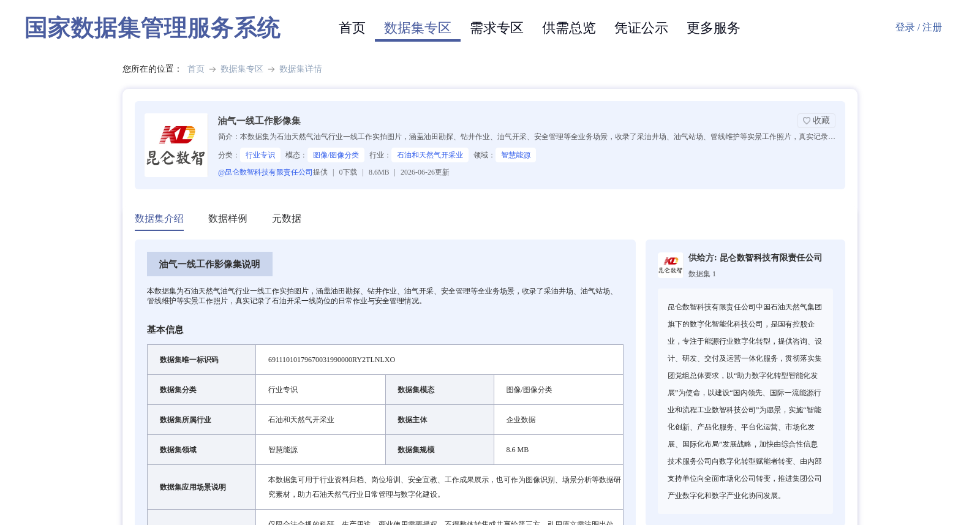Select the identifier code 69111010179670031990000RY2TLNLXO
Screen dimensions: 980x525
332,360
